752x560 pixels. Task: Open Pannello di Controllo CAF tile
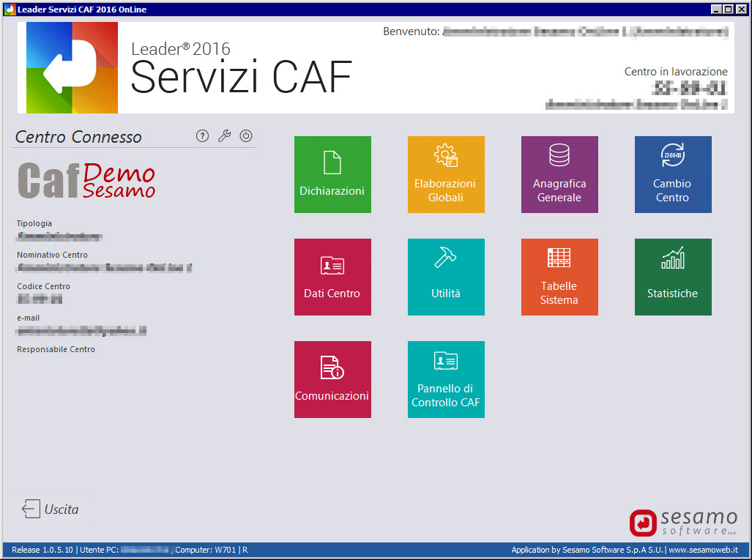click(446, 379)
